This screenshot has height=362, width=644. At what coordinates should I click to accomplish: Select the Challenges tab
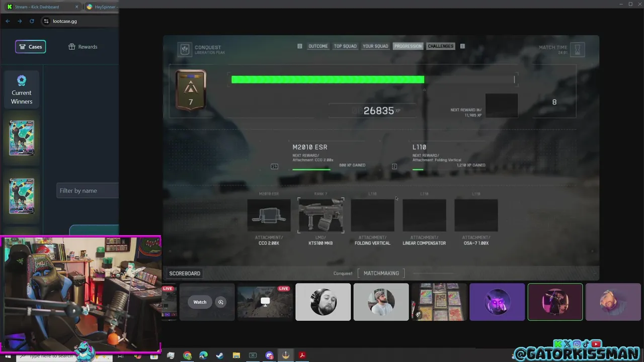click(441, 46)
